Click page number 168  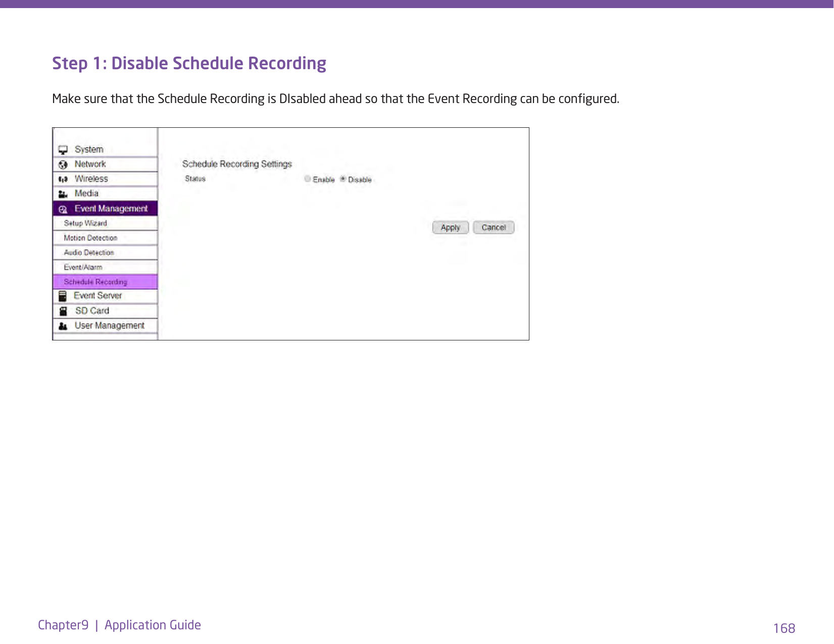coord(784,628)
